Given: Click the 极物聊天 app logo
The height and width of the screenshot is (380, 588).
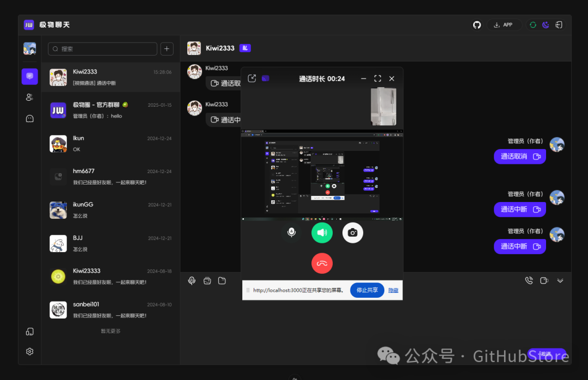Looking at the screenshot, I should [29, 24].
